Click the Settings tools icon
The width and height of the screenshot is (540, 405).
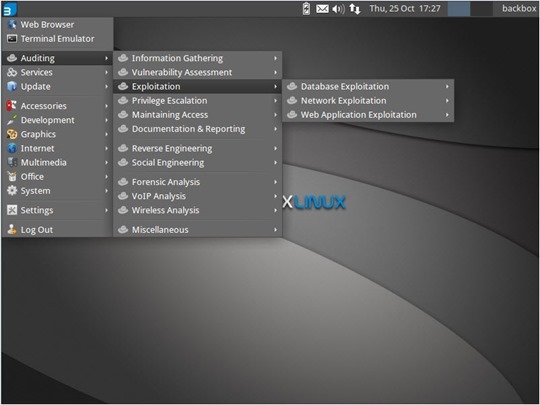pyautogui.click(x=12, y=210)
